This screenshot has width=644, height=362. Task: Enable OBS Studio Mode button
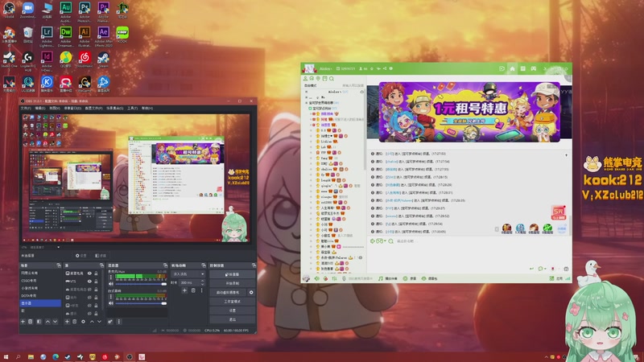click(x=232, y=301)
